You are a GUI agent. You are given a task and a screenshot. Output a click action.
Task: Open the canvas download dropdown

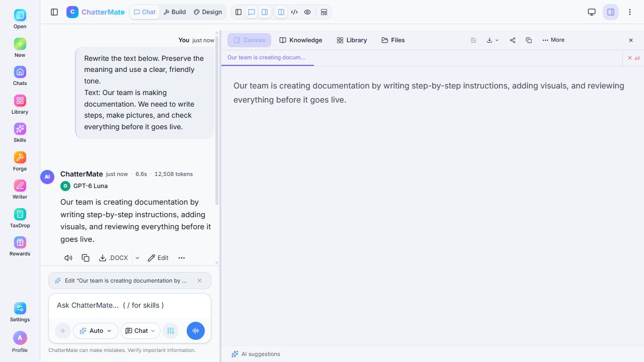(493, 40)
